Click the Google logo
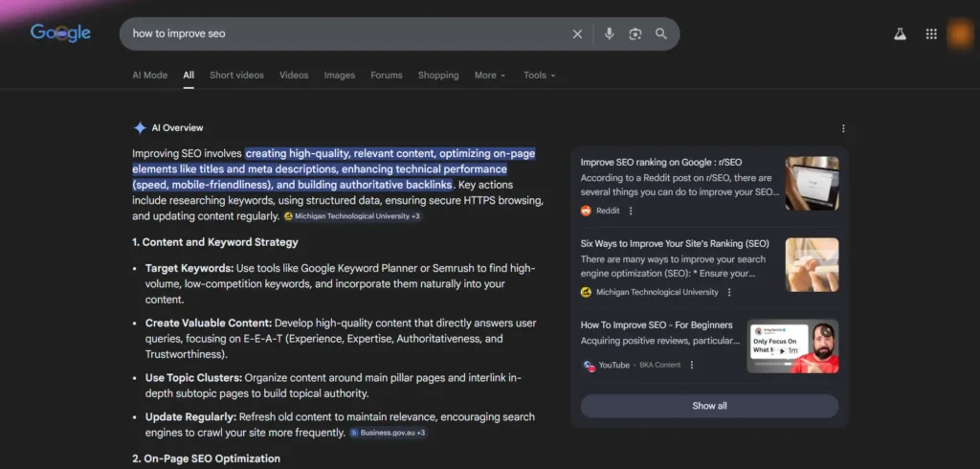 [60, 33]
